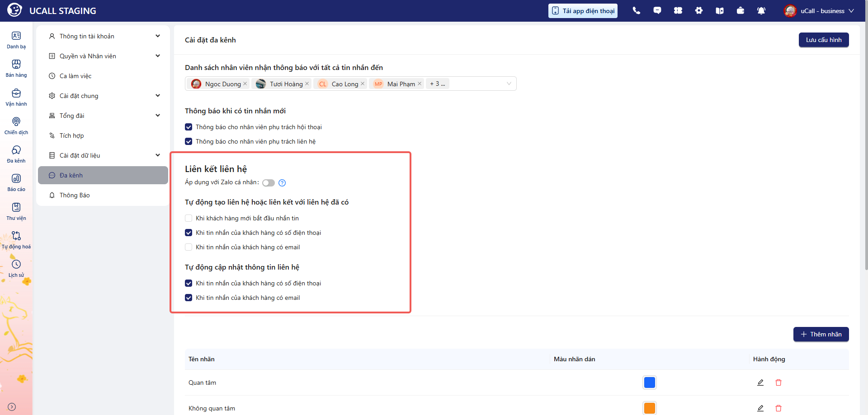The height and width of the screenshot is (415, 868).
Task: Click the help question mark next to Zalo toggle
Action: [x=282, y=183]
